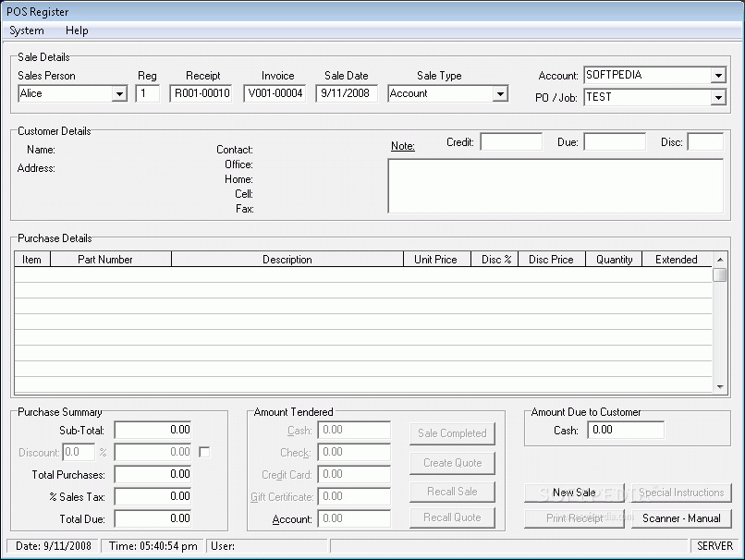The height and width of the screenshot is (560, 745).
Task: Open the Account dropdown showing SOFTPEDIA
Action: click(x=718, y=75)
